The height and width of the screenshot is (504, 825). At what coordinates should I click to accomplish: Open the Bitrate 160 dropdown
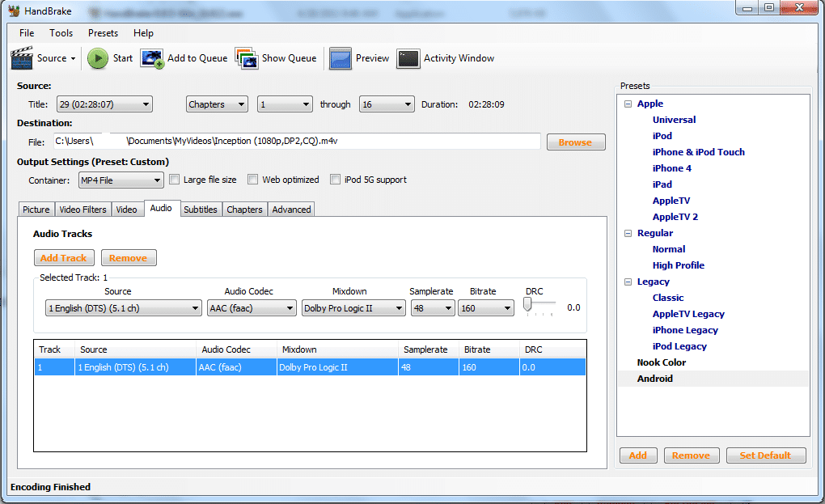[485, 307]
